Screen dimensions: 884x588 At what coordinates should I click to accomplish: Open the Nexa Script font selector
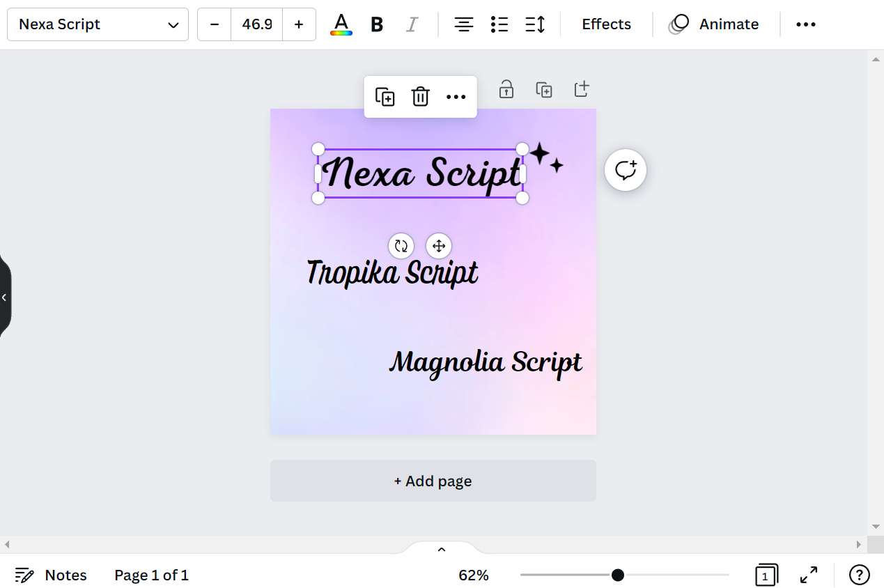98,24
